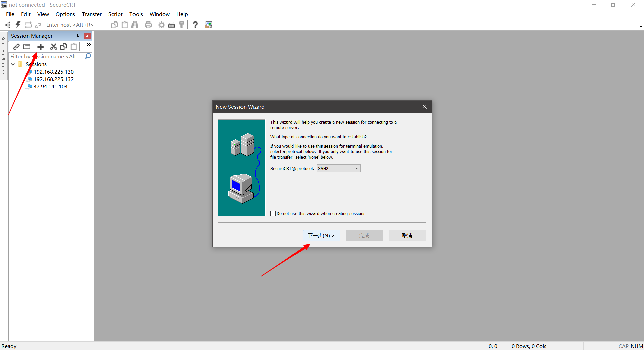Viewport: 644px width, 350px height.
Task: Open the main toolbar overflow arrow
Action: click(641, 27)
